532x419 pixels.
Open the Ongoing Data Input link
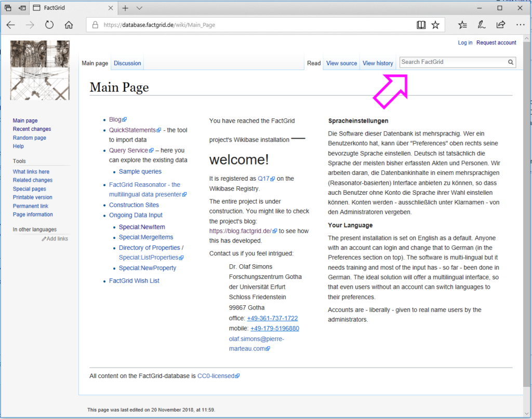(136, 215)
